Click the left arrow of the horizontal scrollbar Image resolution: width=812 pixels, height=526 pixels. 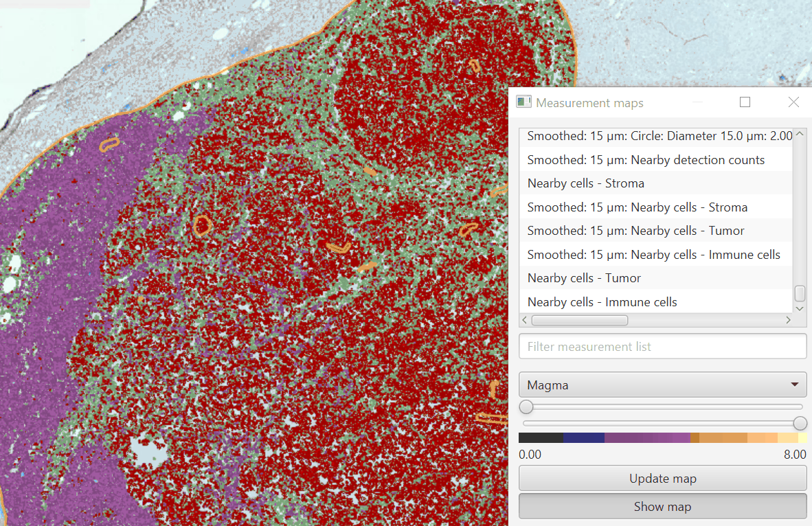(x=524, y=320)
